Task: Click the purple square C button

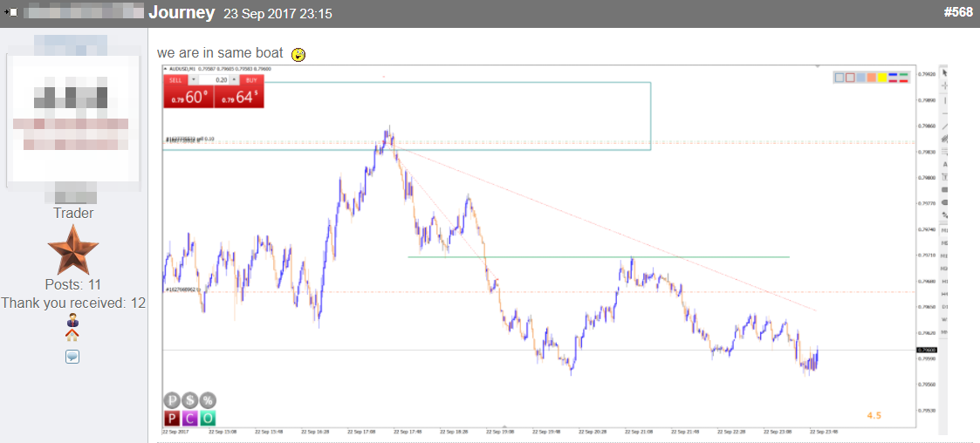Action: 189,418
